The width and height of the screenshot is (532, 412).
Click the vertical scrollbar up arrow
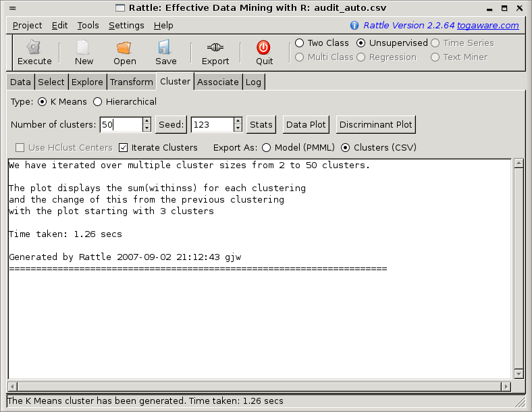[518, 163]
